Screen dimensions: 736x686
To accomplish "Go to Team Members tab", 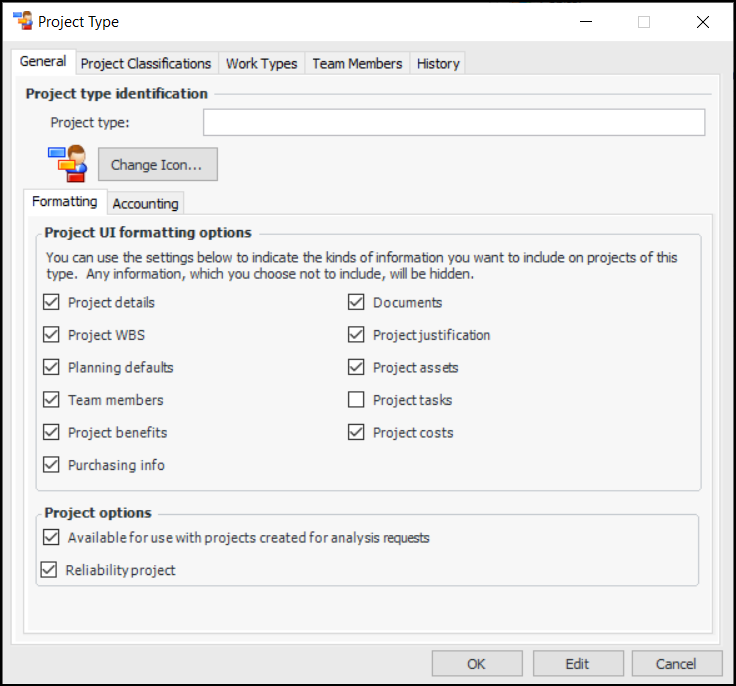I will [357, 63].
